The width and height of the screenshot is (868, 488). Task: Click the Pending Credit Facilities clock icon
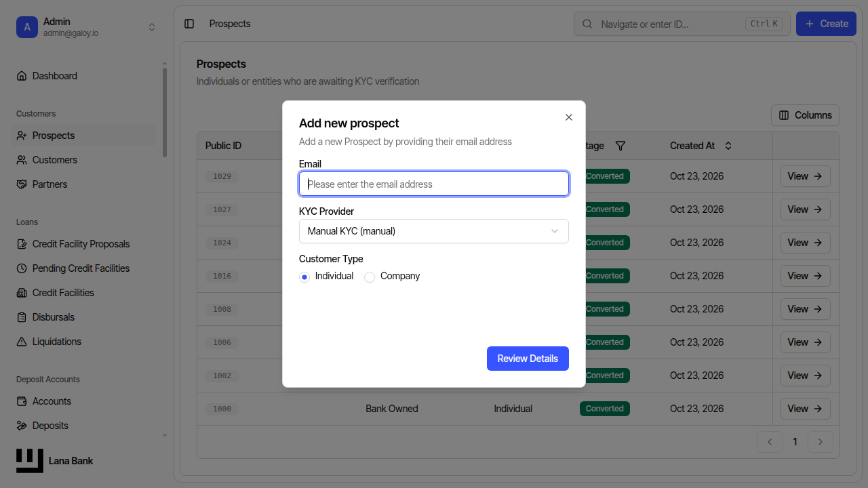22,268
